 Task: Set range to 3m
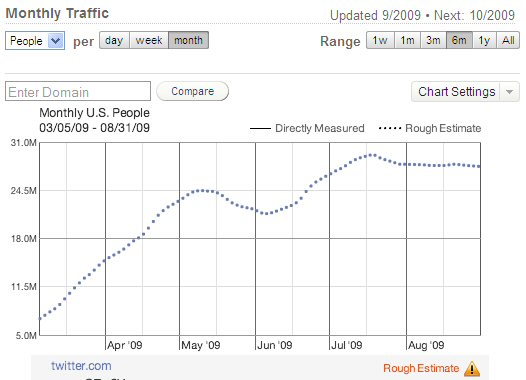tap(433, 40)
